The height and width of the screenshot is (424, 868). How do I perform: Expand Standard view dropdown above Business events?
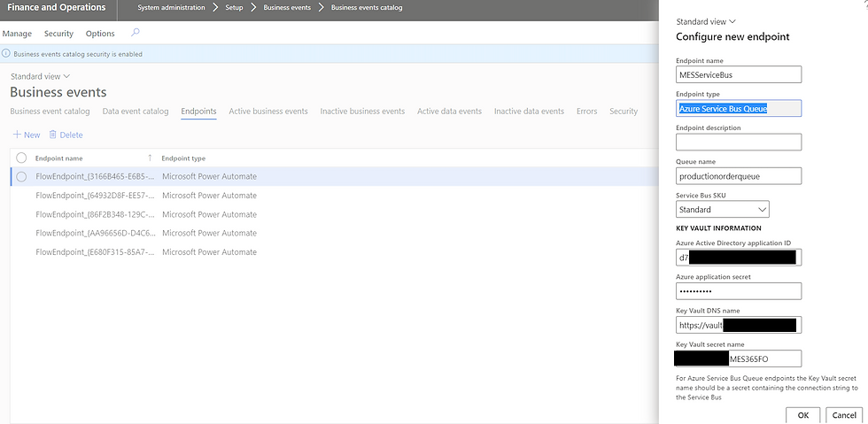point(41,76)
